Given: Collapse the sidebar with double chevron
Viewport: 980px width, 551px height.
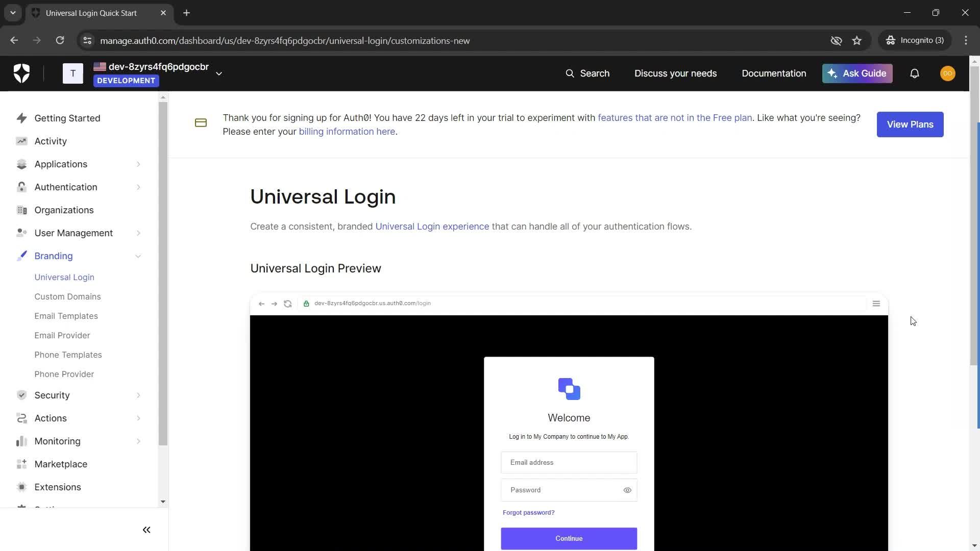Looking at the screenshot, I should pos(146,530).
